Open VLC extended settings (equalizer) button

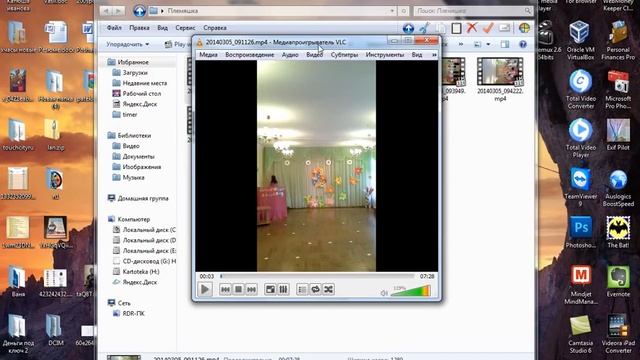pyautogui.click(x=283, y=289)
